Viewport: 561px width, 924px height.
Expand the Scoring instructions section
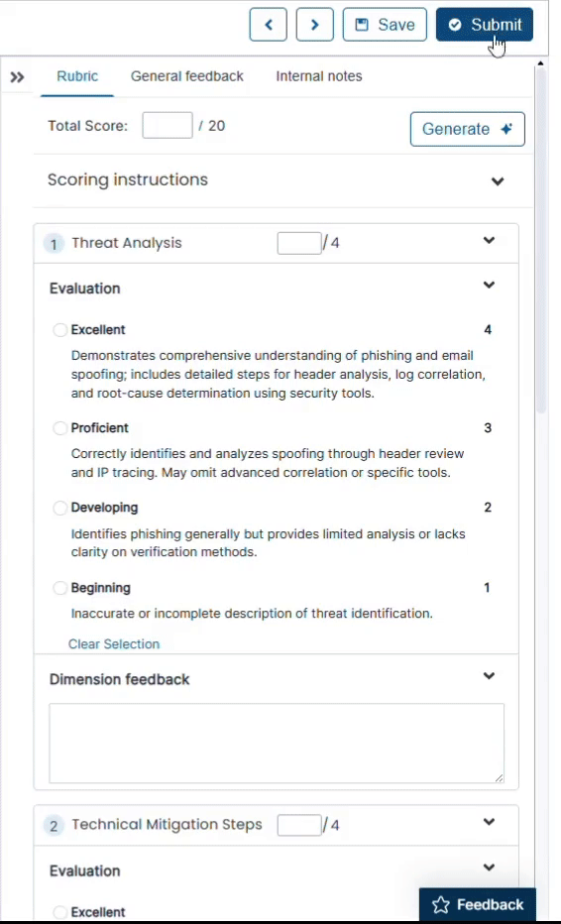(498, 180)
